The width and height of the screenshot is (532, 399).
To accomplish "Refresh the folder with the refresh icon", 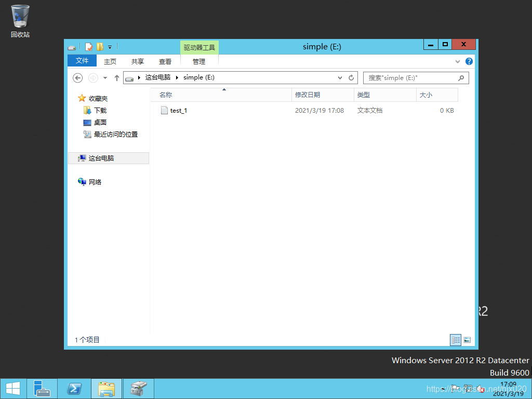I will [x=351, y=78].
